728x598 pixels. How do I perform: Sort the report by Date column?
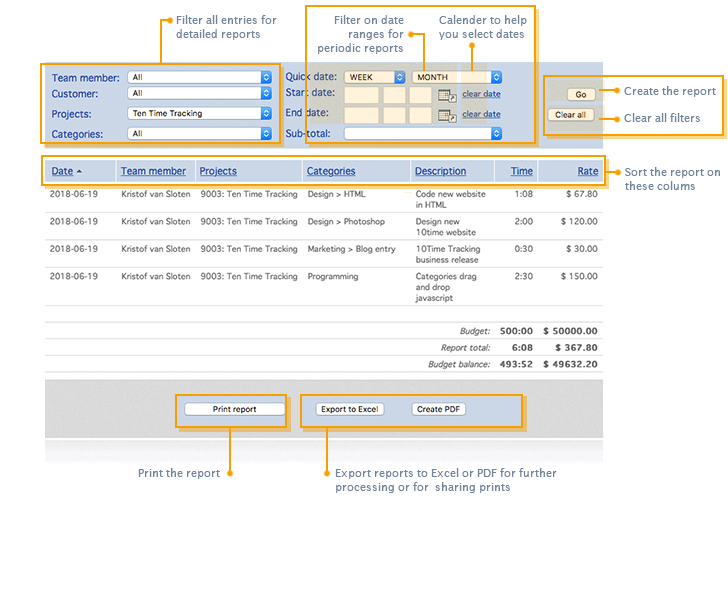(x=62, y=171)
